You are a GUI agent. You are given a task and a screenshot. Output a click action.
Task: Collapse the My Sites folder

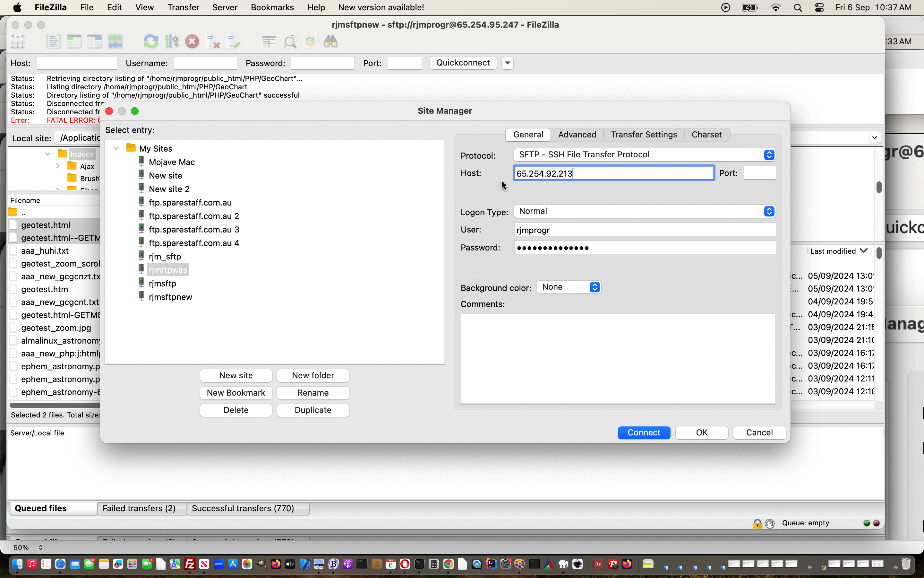[116, 148]
